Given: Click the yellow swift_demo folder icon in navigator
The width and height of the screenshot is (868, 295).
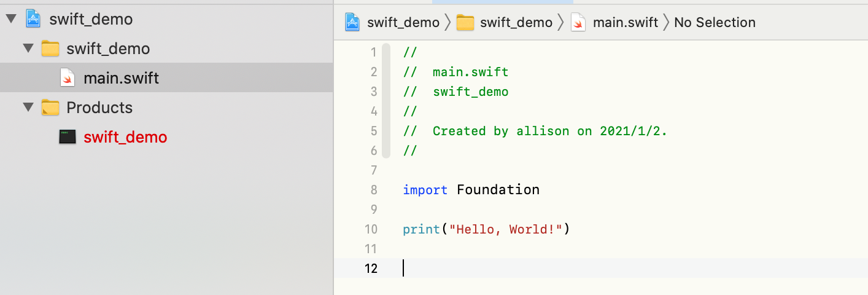Looking at the screenshot, I should [x=50, y=49].
